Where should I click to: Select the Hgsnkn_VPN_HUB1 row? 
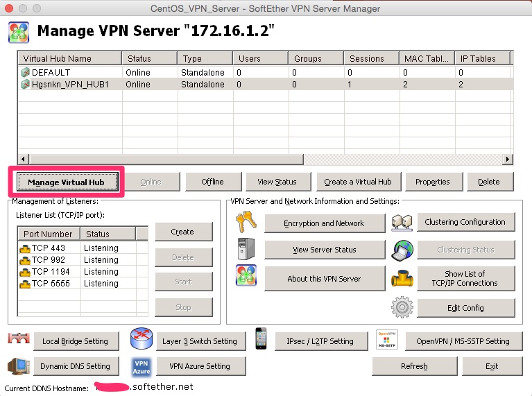pos(266,84)
